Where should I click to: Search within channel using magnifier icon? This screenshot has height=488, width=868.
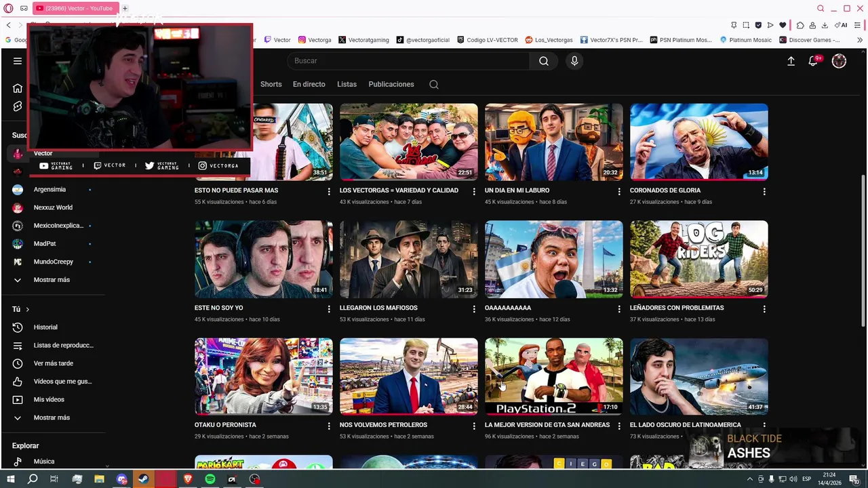434,85
